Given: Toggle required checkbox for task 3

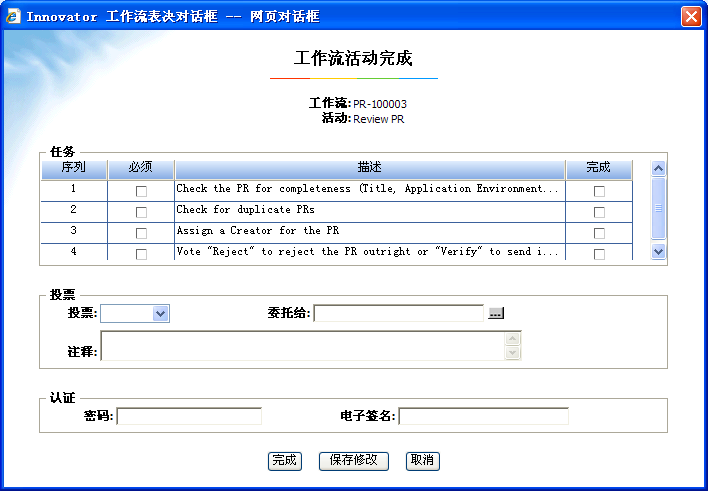Looking at the screenshot, I should tap(141, 234).
